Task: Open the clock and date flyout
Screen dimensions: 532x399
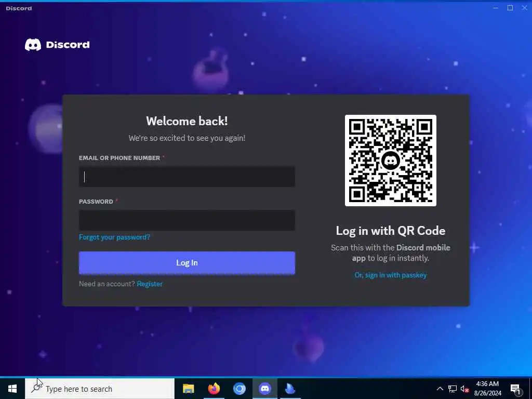Action: click(x=487, y=389)
